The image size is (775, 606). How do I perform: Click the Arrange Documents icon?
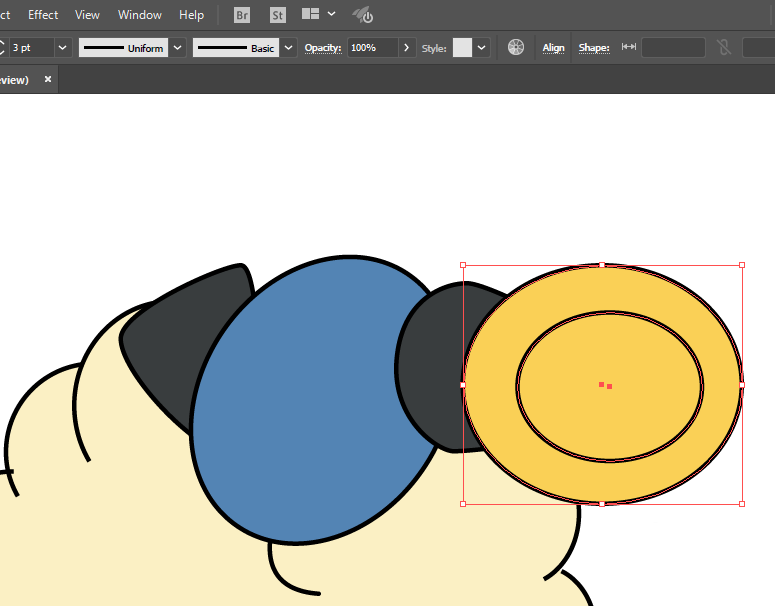point(310,14)
